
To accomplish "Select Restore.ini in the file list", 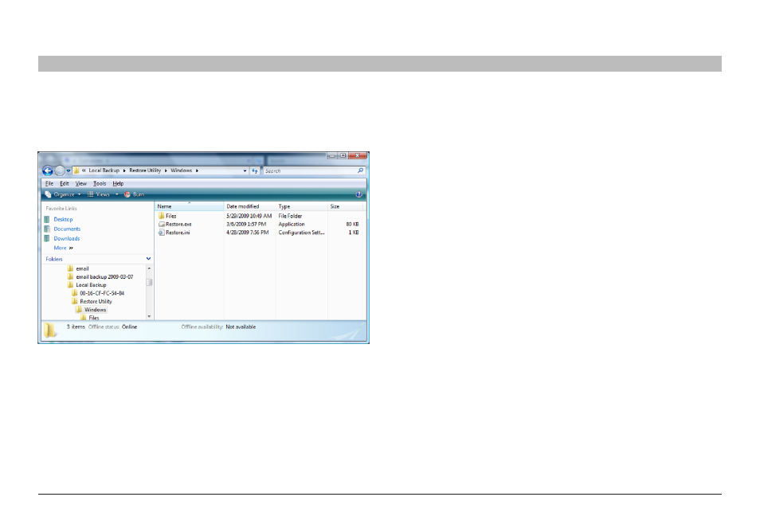I will click(x=178, y=233).
